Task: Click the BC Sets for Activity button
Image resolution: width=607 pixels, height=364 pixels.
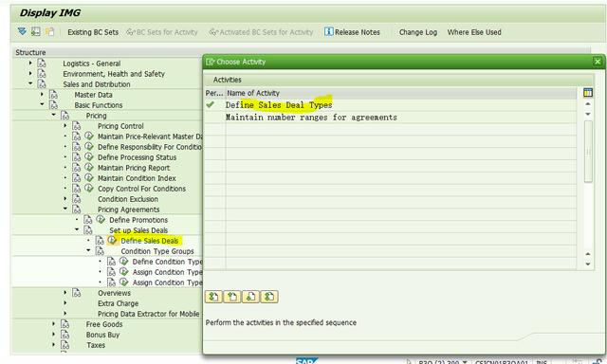Action: point(162,32)
